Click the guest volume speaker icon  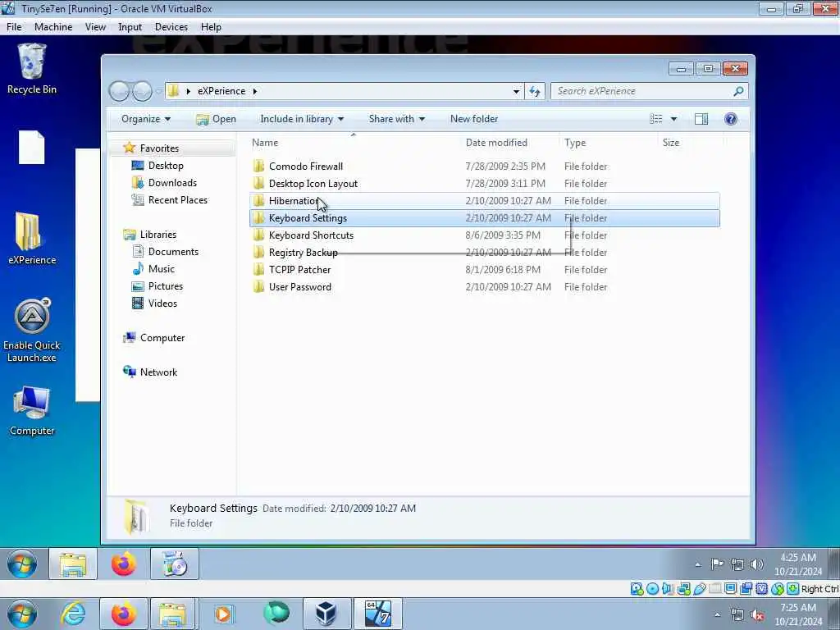tap(757, 564)
